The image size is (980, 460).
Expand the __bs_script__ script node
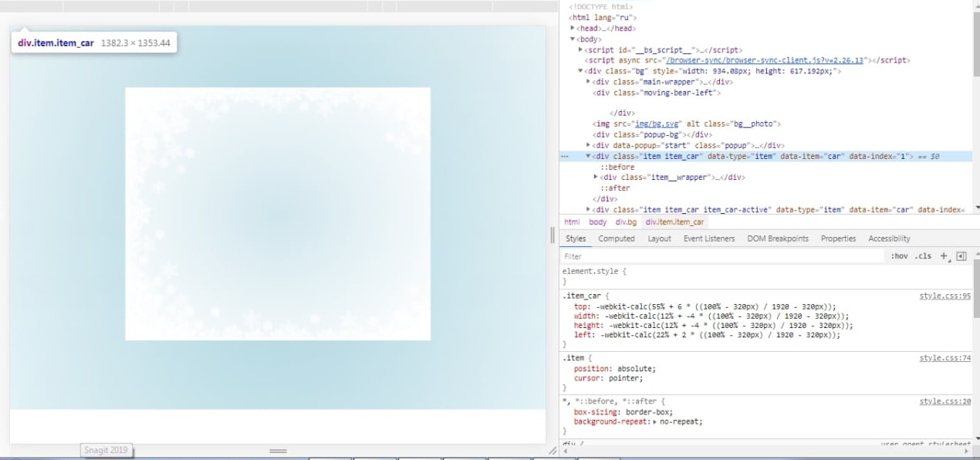point(580,49)
